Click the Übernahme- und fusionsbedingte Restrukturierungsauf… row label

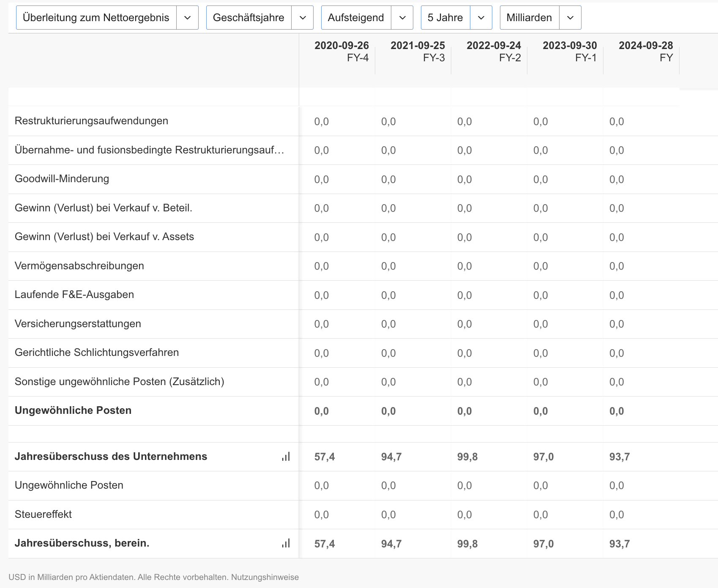[150, 150]
